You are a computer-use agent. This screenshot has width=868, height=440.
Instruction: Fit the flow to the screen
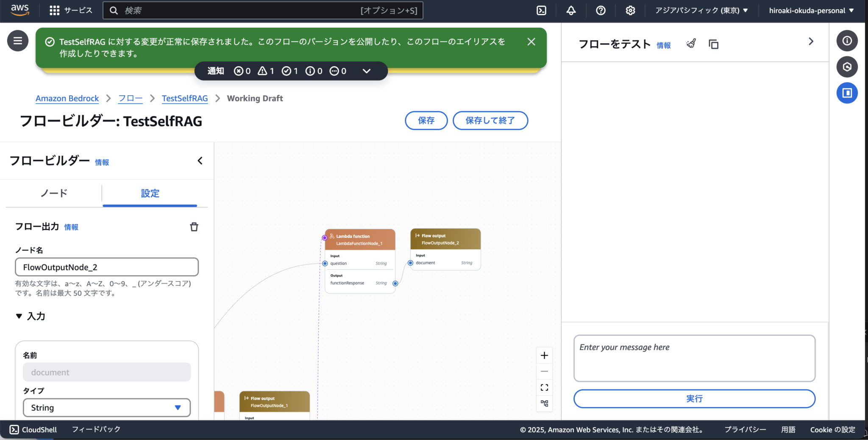coord(545,387)
